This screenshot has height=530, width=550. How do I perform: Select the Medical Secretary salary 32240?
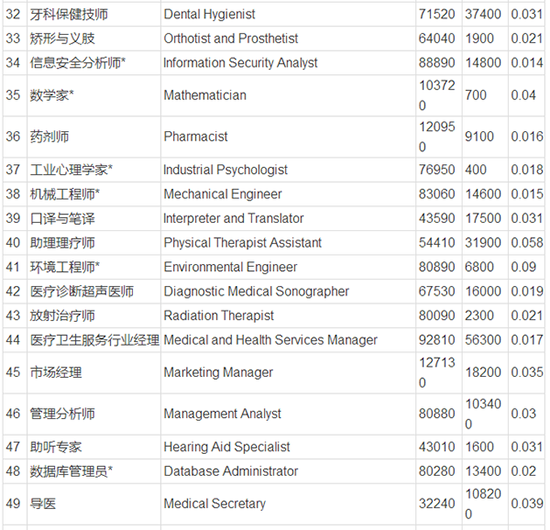437,504
